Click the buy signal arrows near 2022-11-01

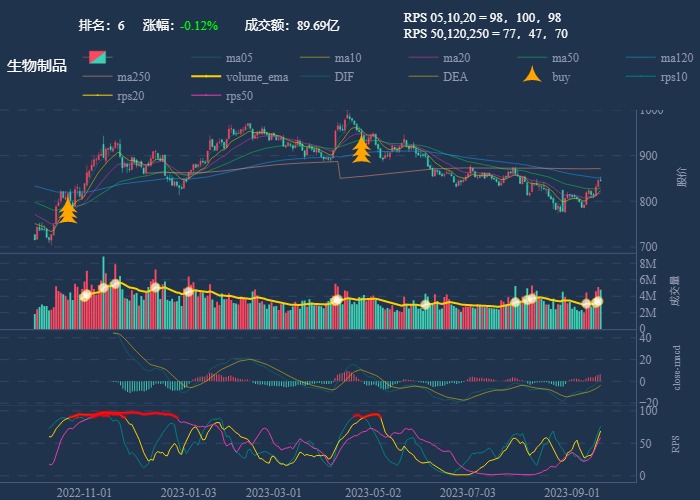[68, 210]
